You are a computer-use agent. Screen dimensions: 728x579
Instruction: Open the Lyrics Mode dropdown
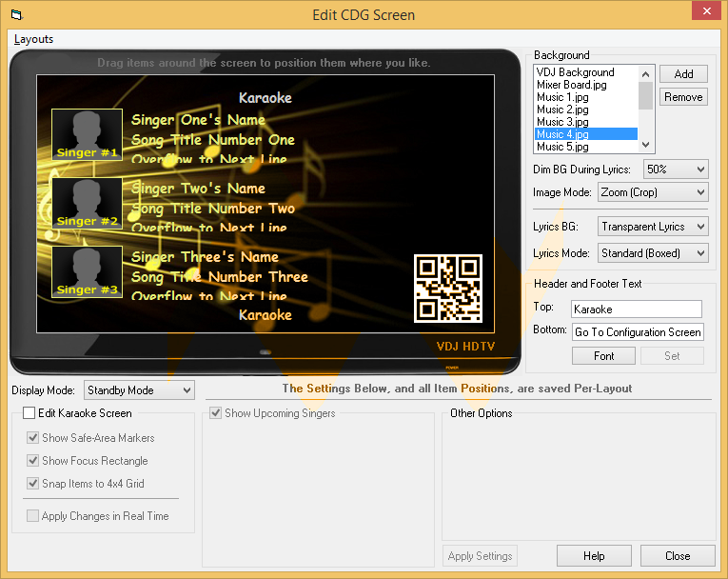[x=652, y=253]
